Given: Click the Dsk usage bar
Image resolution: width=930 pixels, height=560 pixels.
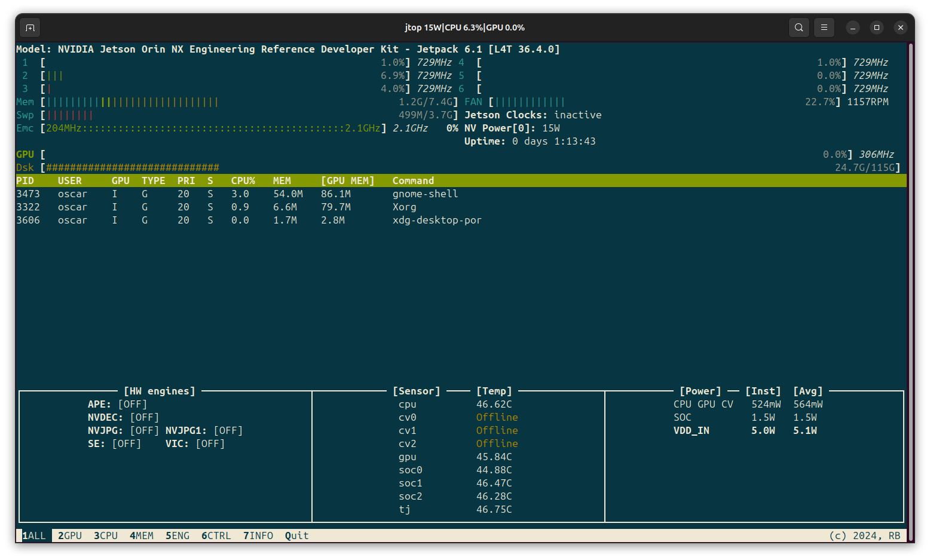Looking at the screenshot, I should [470, 167].
